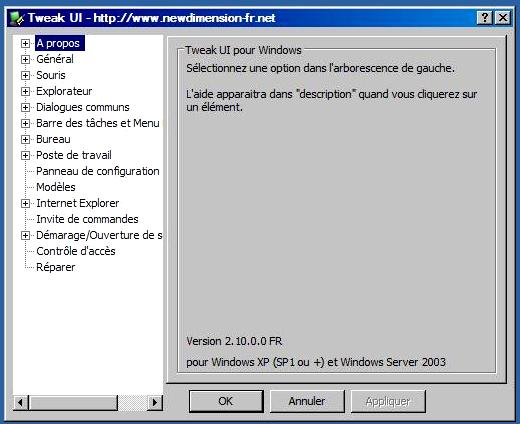Click the tree's right scroll arrow
Viewport: 520px width, 424px height.
click(155, 403)
